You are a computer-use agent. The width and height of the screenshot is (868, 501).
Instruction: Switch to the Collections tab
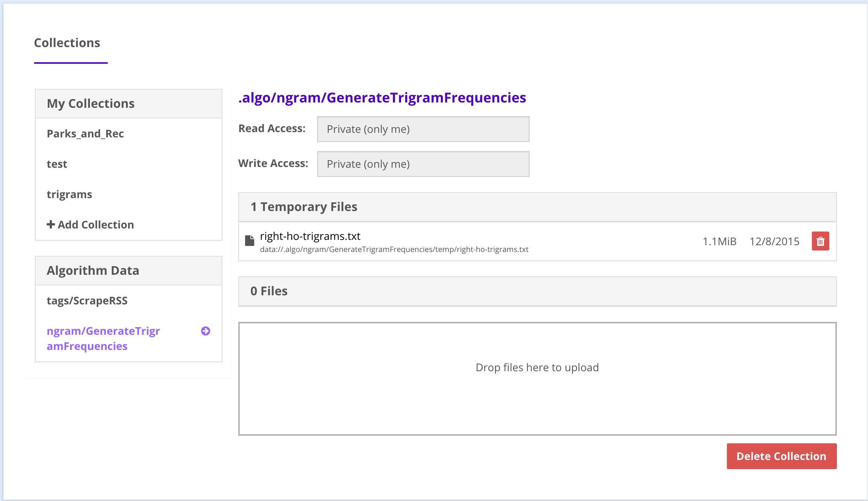pos(67,43)
